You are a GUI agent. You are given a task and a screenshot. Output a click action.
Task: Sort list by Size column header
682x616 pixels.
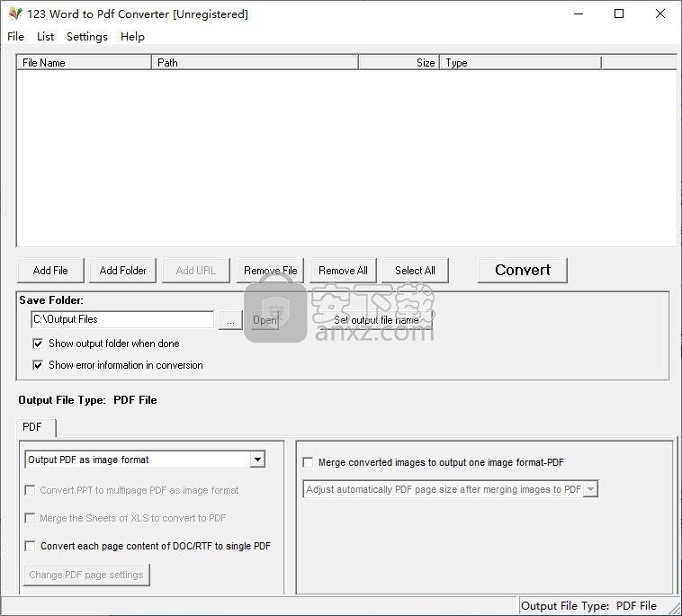(x=399, y=63)
